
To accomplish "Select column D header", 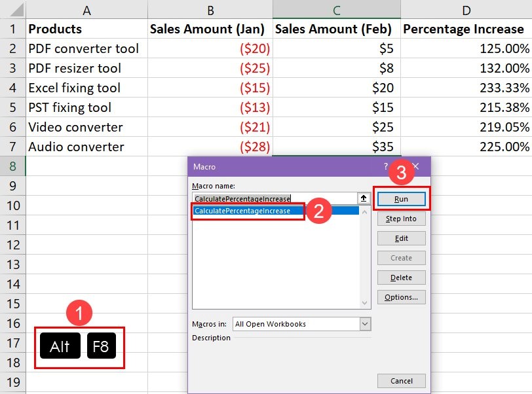I will point(466,10).
